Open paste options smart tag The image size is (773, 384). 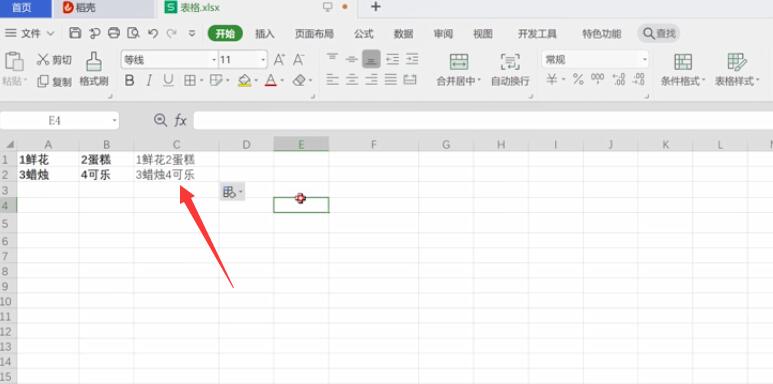point(232,192)
